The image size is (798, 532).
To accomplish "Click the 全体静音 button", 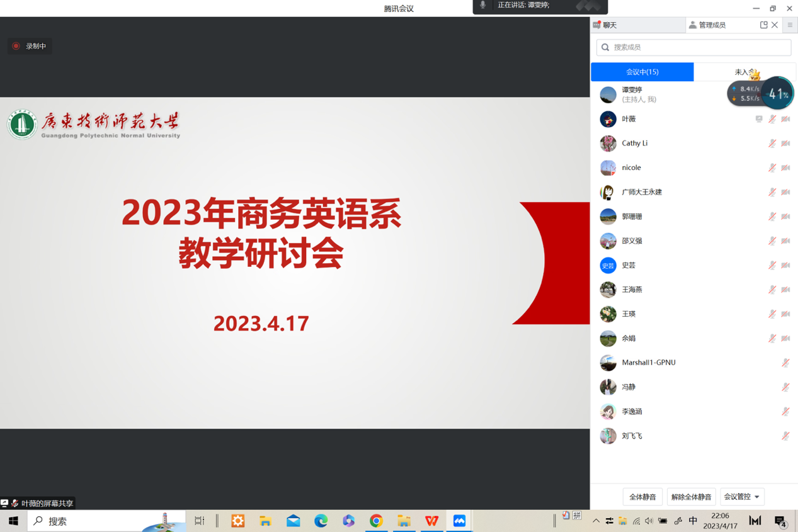I will click(x=642, y=497).
